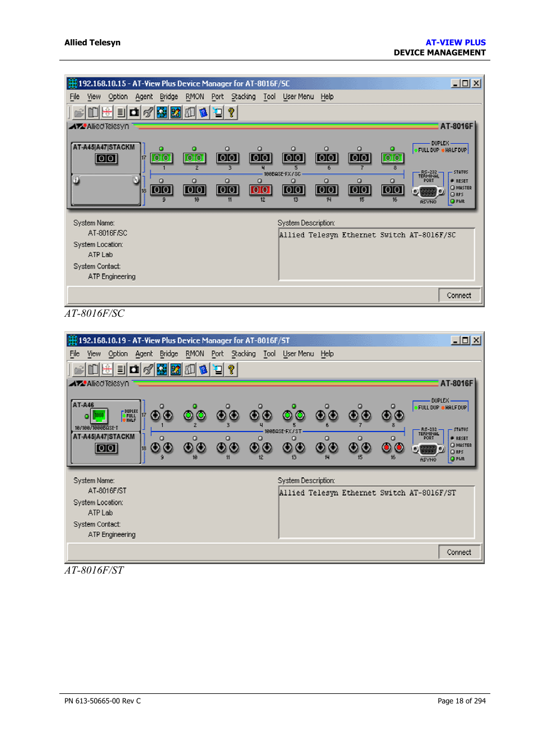Click the question mark help icon in the AT-8016F/ST window

(x=231, y=369)
